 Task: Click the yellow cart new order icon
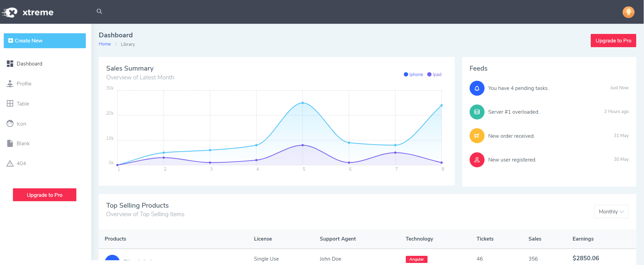pos(477,136)
